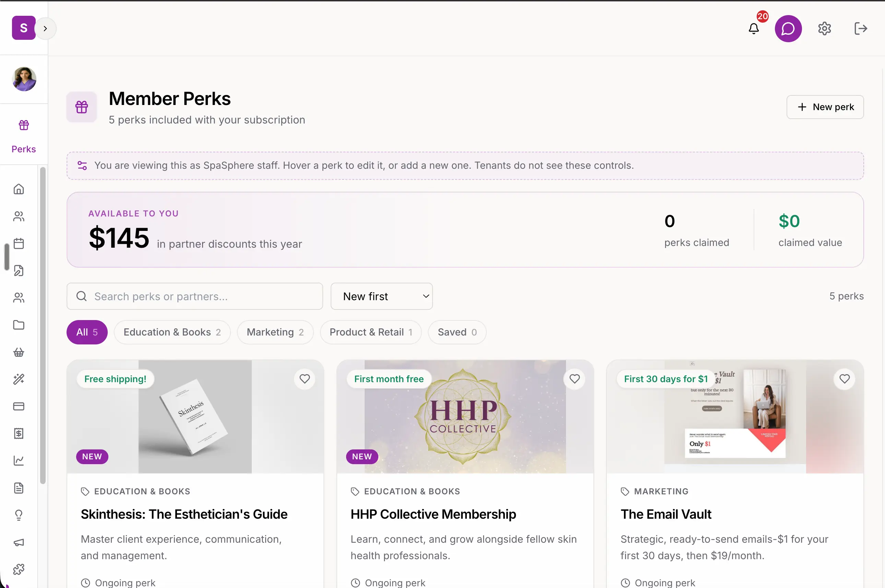The width and height of the screenshot is (885, 588).
Task: Open the credit card icon in sidebar
Action: 19,407
